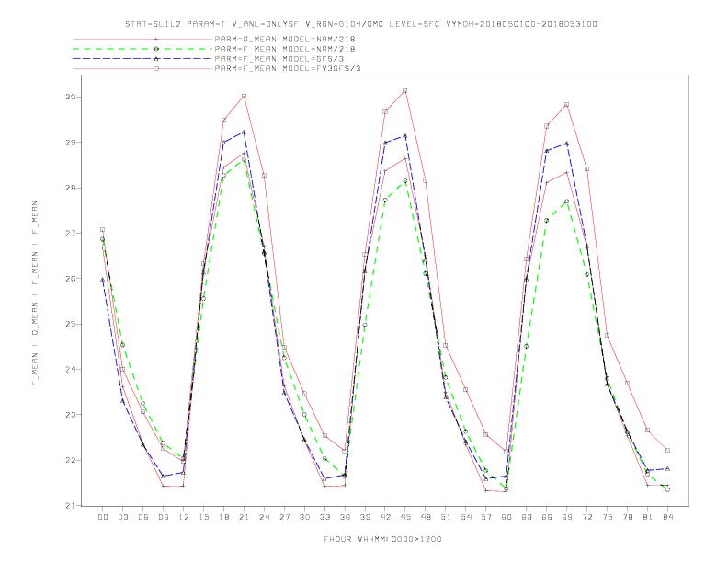The image size is (728, 563).
Task: Click the chart title line starting STAT=SL1L2
Action: (x=360, y=24)
